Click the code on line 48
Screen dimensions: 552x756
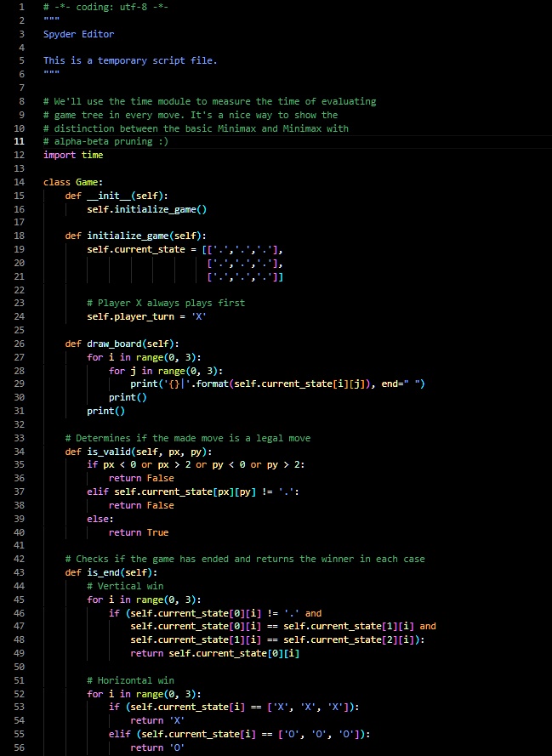click(277, 639)
